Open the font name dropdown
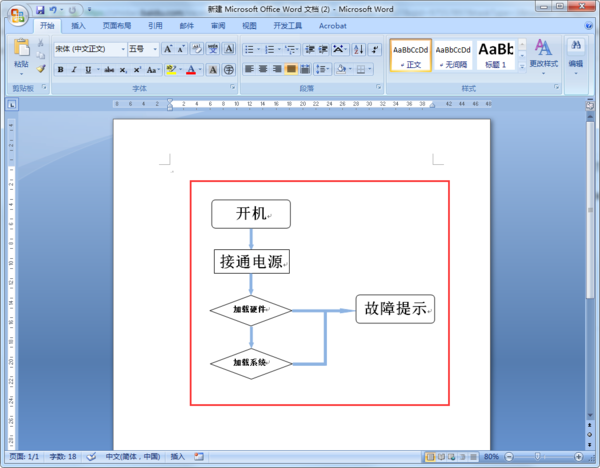 [x=90, y=49]
